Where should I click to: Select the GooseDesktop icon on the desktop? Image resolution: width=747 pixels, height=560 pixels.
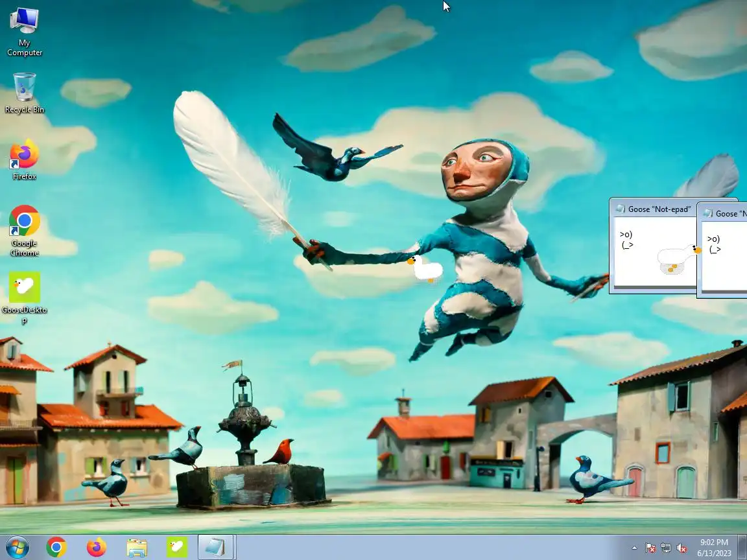click(x=24, y=298)
